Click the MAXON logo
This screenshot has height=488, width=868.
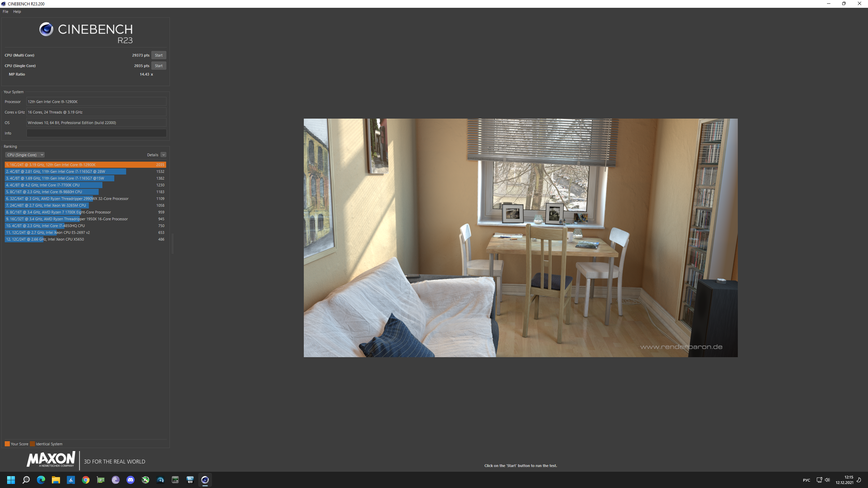pyautogui.click(x=51, y=460)
